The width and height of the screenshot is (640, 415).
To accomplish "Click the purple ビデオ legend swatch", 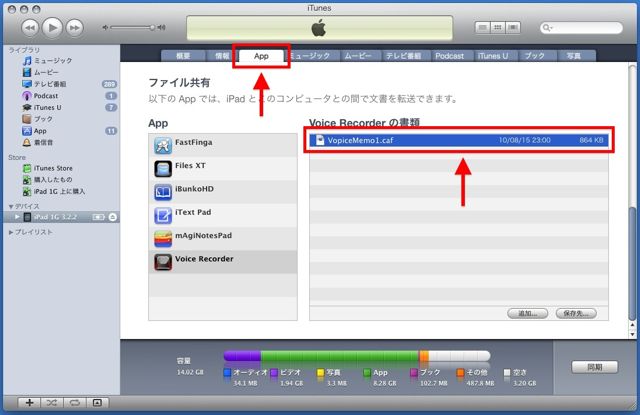I will pos(274,372).
